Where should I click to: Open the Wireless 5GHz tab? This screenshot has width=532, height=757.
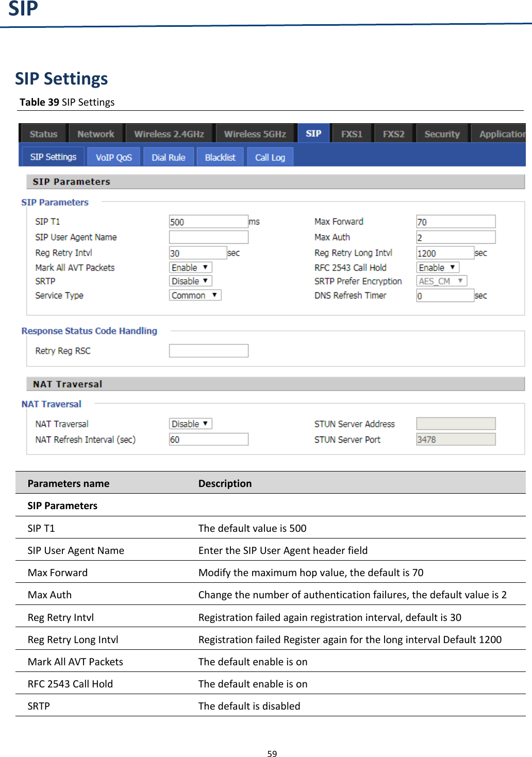click(x=255, y=133)
